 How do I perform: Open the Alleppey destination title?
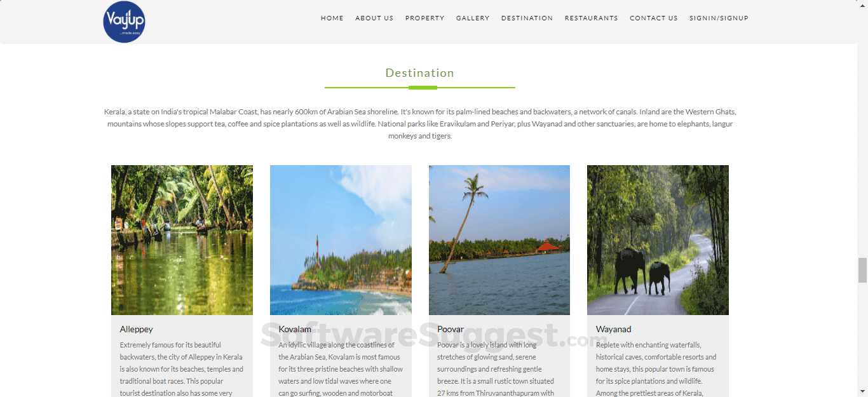tap(136, 329)
